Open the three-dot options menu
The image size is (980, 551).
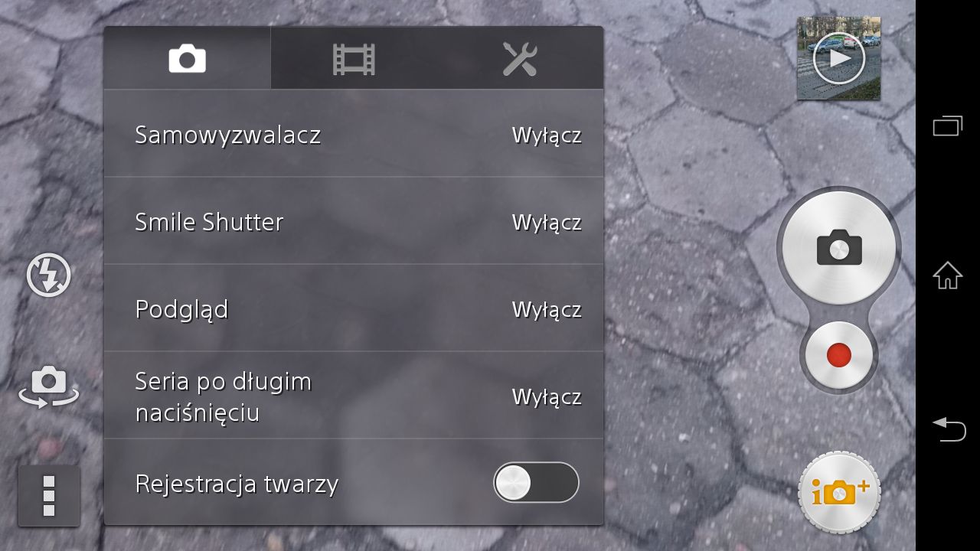49,496
